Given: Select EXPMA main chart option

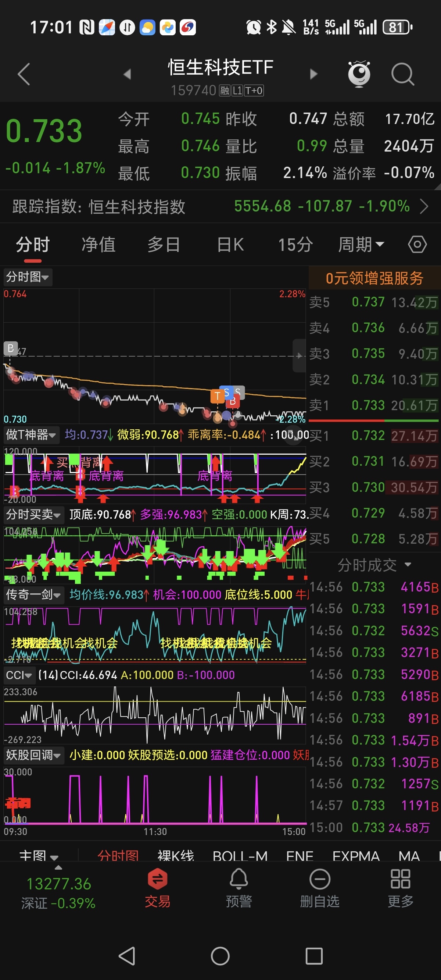Looking at the screenshot, I should tap(356, 855).
